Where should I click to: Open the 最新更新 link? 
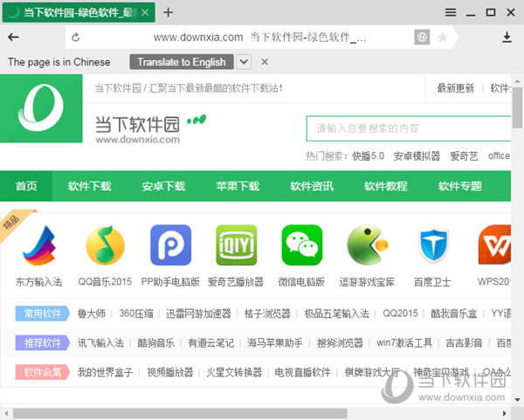456,88
